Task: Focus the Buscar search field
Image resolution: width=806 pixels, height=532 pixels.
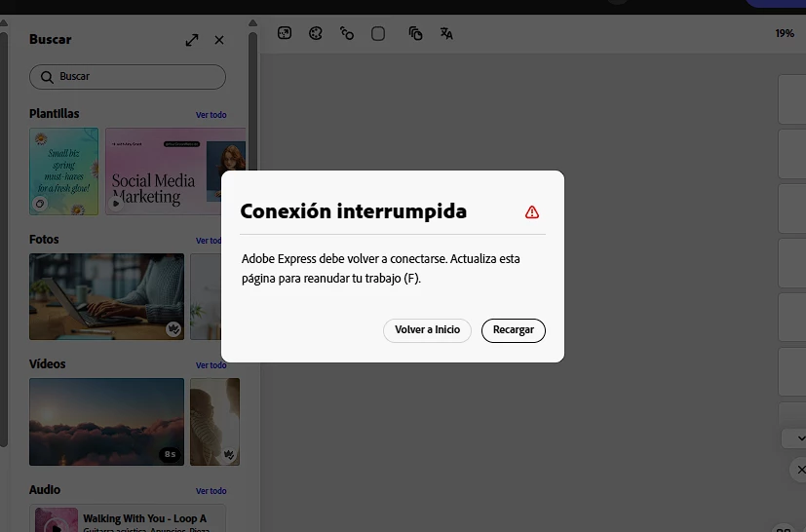Action: point(128,77)
